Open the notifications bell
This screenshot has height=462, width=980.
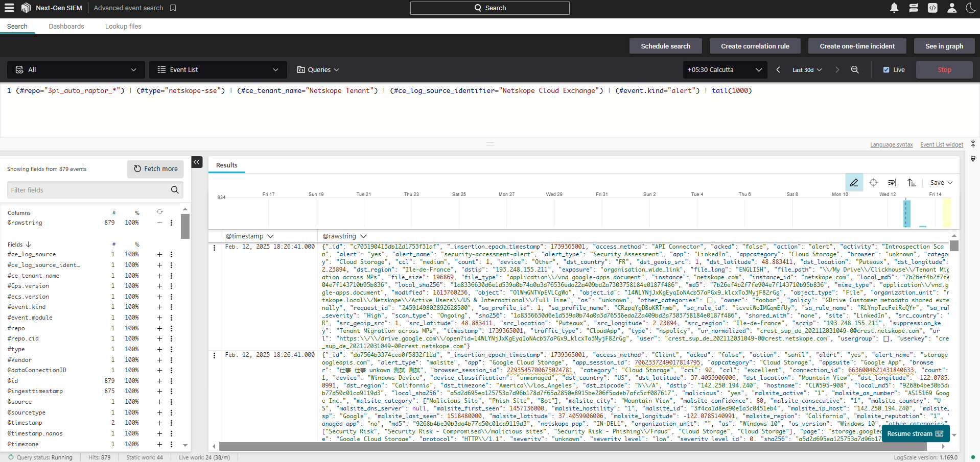pos(894,8)
